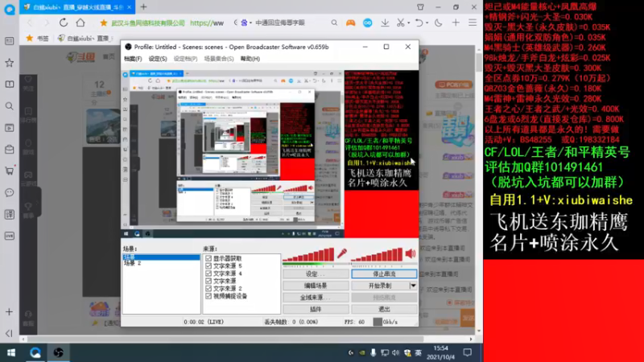Select the 白鲨xiubi Douyu browser tab
Screen dimensions: 644x362
(x=77, y=7)
